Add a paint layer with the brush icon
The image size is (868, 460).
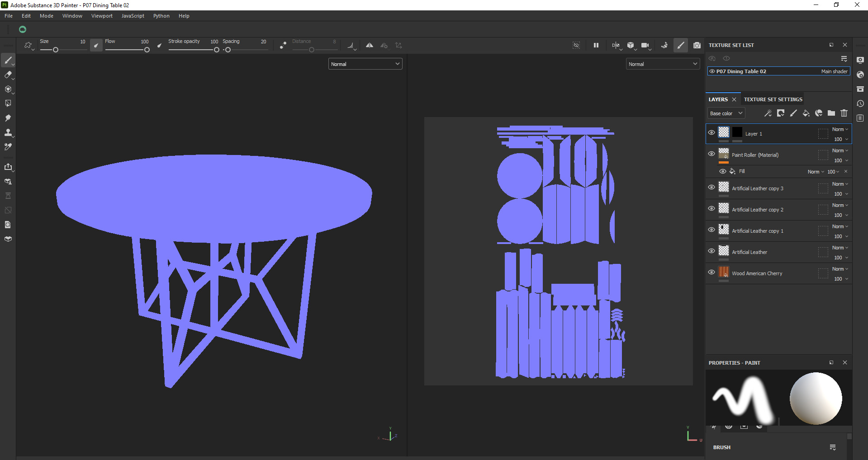click(x=793, y=113)
